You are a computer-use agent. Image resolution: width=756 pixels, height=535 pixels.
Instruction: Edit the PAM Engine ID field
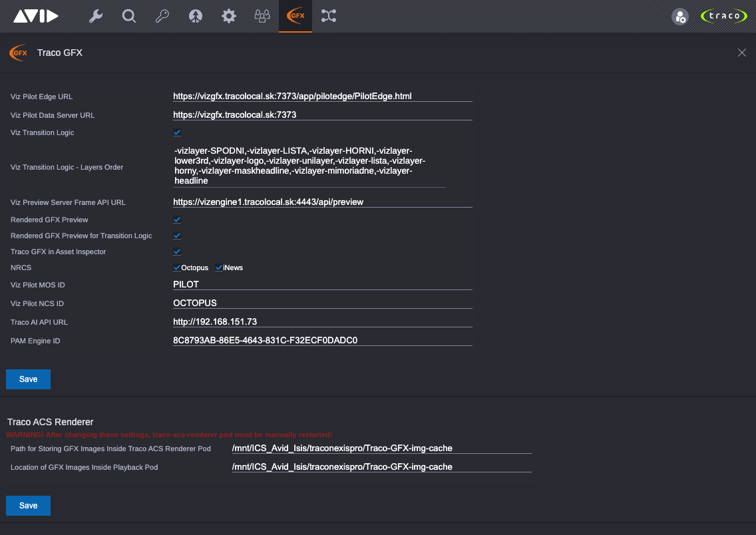pyautogui.click(x=323, y=340)
